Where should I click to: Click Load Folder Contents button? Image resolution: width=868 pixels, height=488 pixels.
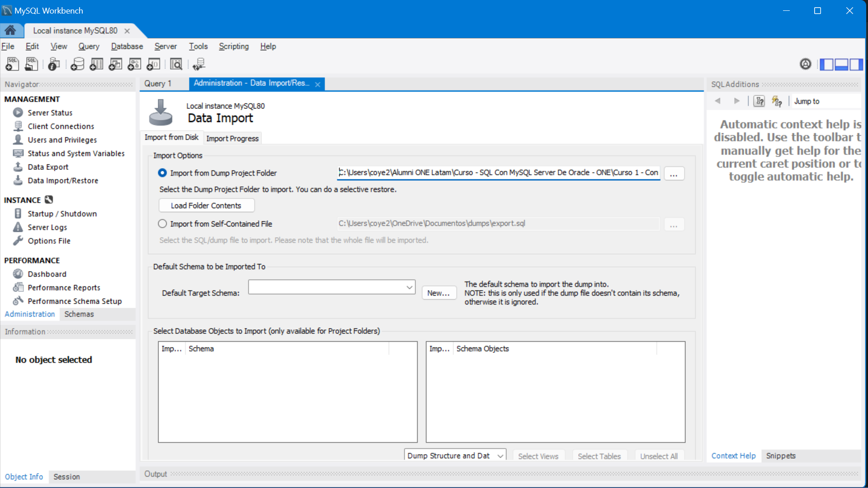point(206,206)
